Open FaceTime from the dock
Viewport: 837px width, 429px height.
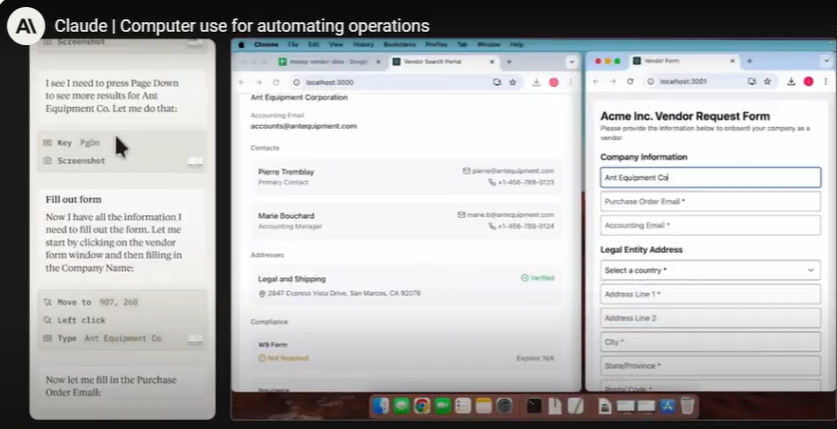coord(443,406)
